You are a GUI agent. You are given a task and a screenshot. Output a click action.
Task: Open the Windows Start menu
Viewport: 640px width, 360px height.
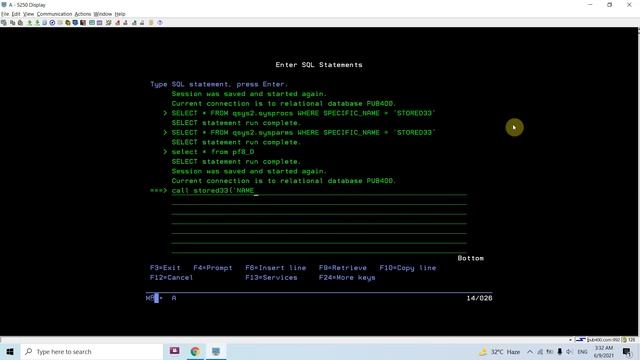pos(10,351)
